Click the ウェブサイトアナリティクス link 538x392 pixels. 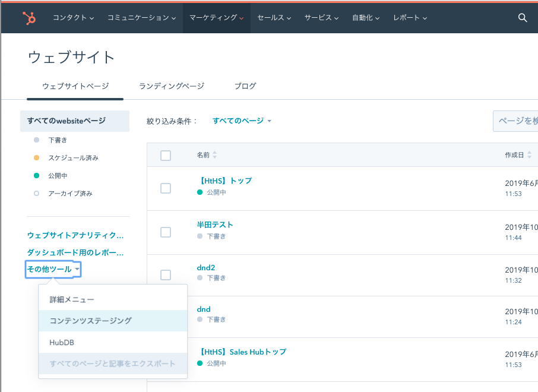[75, 235]
